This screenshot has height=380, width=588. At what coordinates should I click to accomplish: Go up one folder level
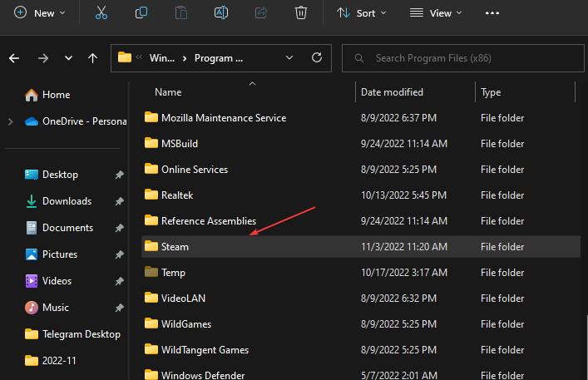[92, 58]
